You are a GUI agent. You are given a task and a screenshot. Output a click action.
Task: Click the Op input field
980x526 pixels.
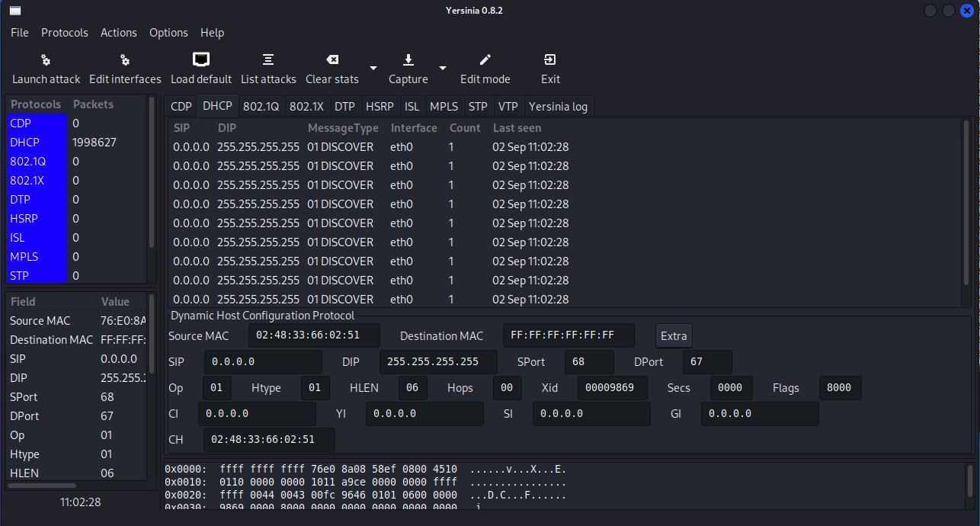tap(216, 388)
